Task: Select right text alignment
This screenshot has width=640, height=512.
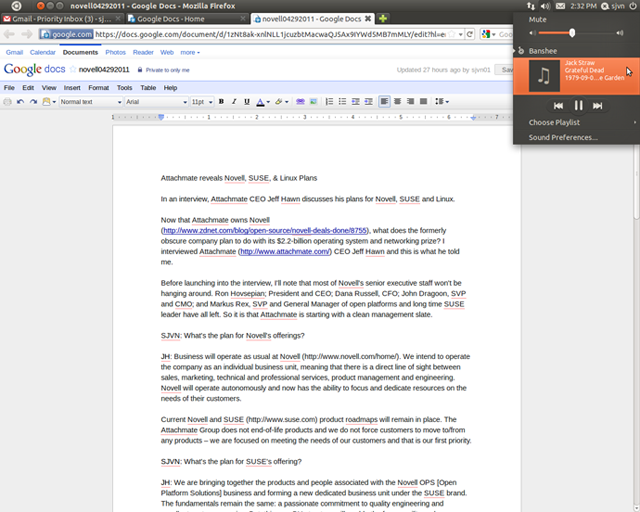Action: coord(410,101)
